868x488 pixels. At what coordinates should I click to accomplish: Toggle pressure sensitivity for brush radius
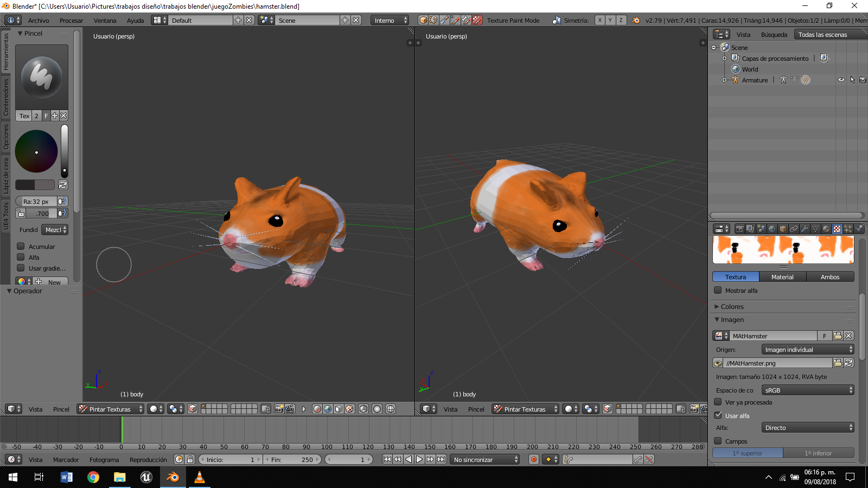coord(62,201)
